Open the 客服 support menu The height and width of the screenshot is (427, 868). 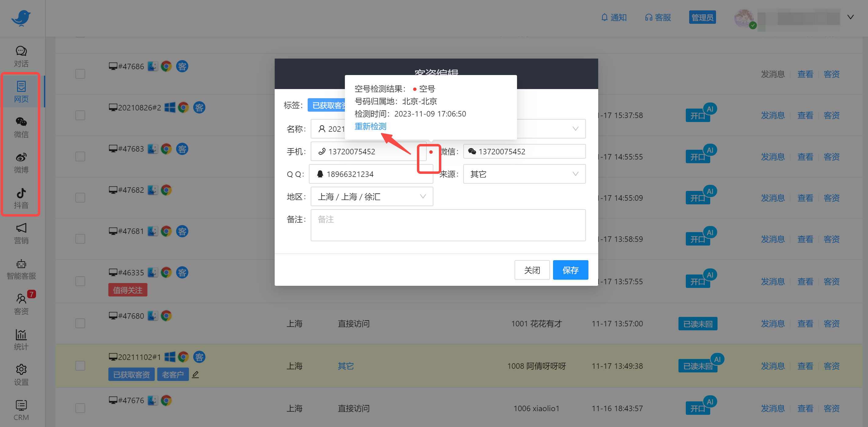[x=657, y=17]
